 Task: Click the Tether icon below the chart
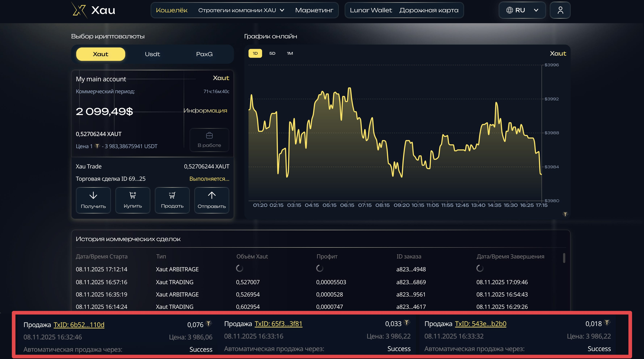(565, 214)
